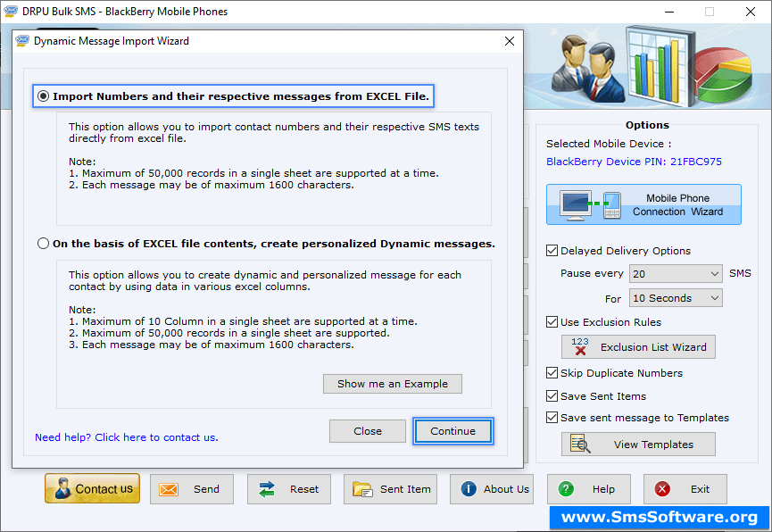Click the green question mark Help icon
The height and width of the screenshot is (532, 772).
[566, 488]
